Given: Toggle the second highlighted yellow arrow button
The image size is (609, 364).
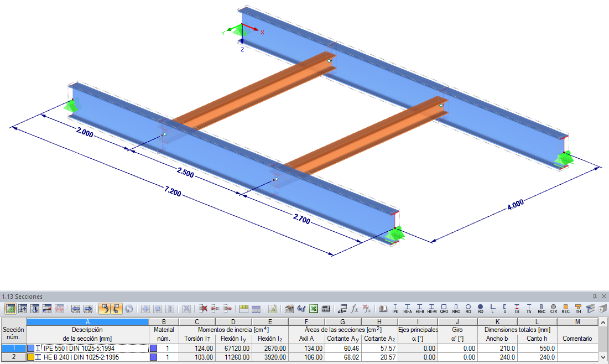Looking at the screenshot, I should (x=116, y=309).
